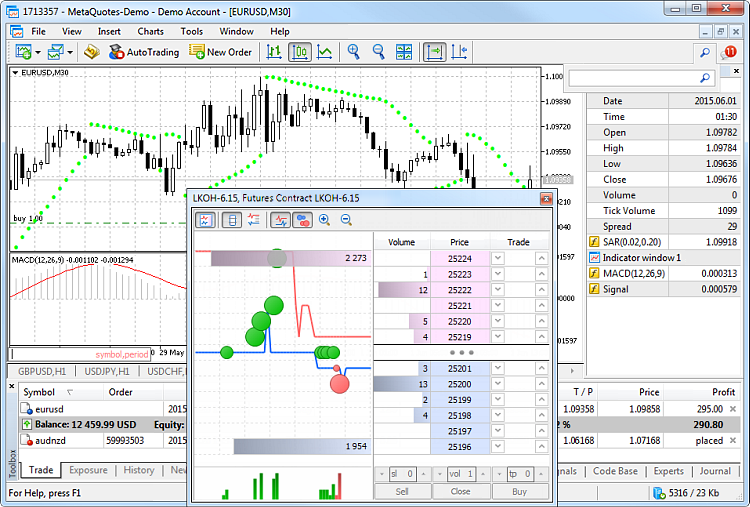The width and height of the screenshot is (750, 507).
Task: Click down arrow on price 25198 row
Action: tap(498, 415)
